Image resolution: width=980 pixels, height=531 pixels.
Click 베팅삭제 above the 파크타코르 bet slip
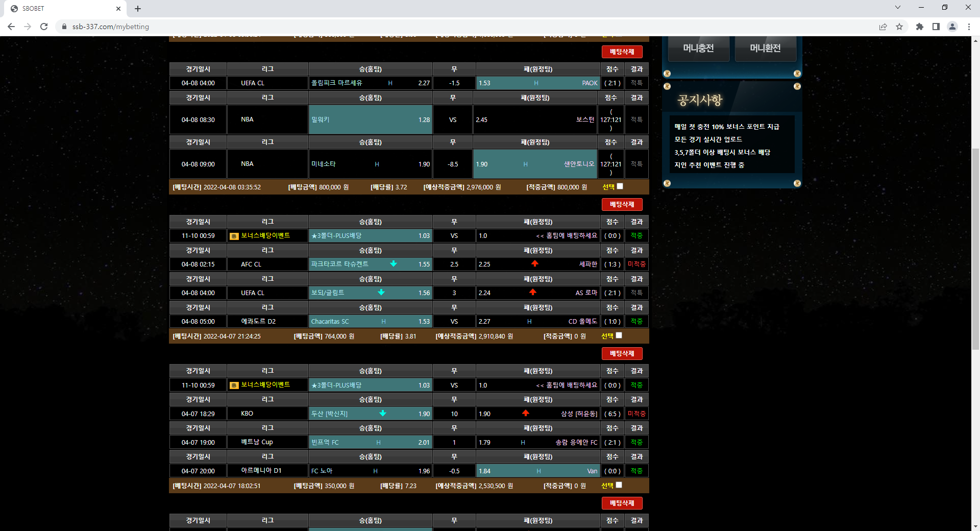(x=622, y=204)
